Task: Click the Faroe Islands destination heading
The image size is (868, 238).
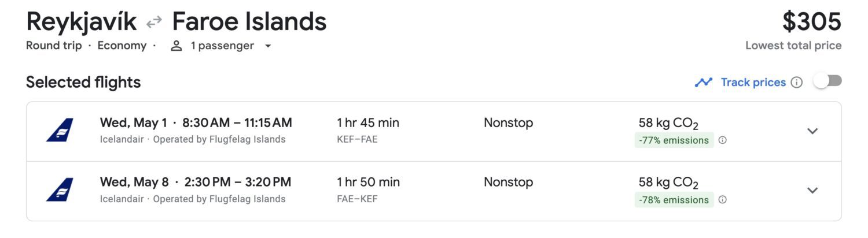Action: pos(249,22)
